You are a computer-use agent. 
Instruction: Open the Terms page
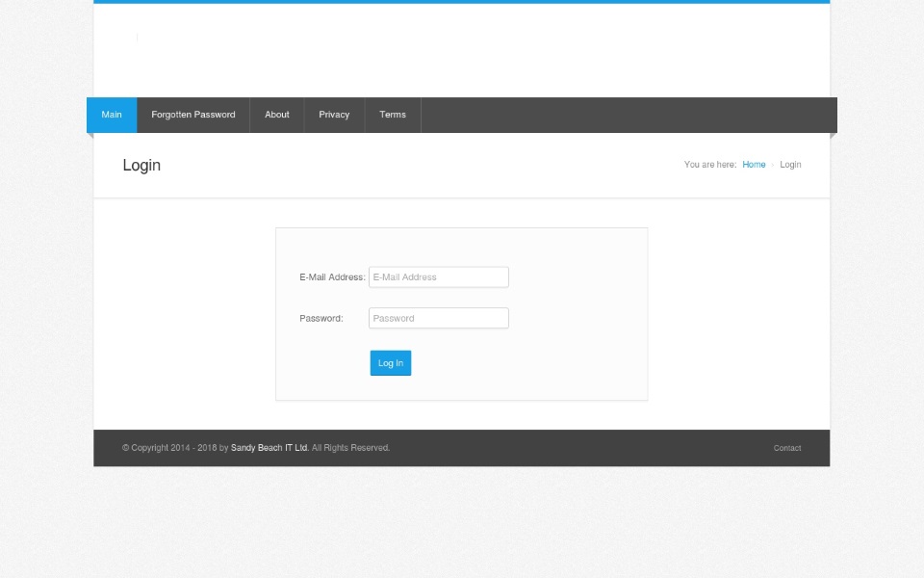click(x=393, y=115)
